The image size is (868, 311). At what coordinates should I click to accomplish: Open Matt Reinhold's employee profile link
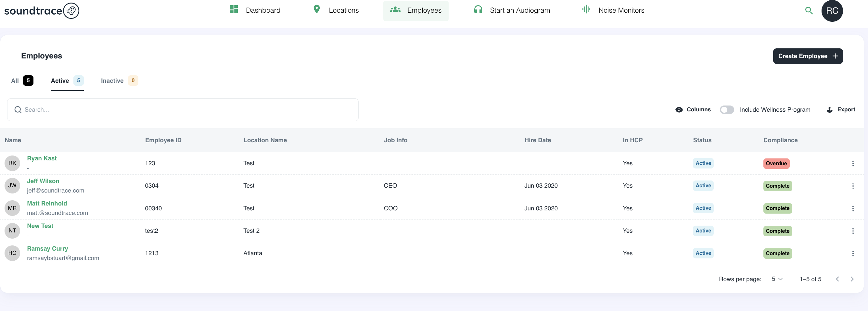[47, 204]
